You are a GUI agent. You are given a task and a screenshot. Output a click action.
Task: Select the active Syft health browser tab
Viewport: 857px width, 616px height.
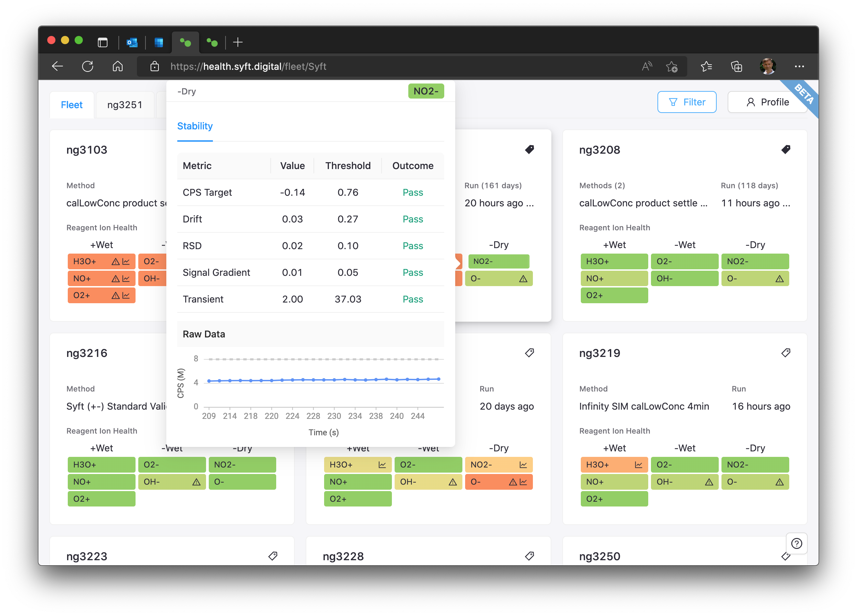coord(185,42)
